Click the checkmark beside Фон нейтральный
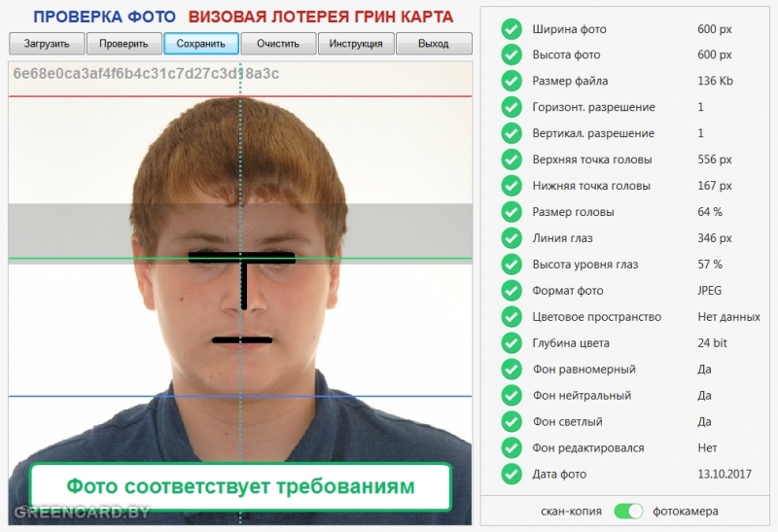Screen dimensions: 778x532 (512, 396)
